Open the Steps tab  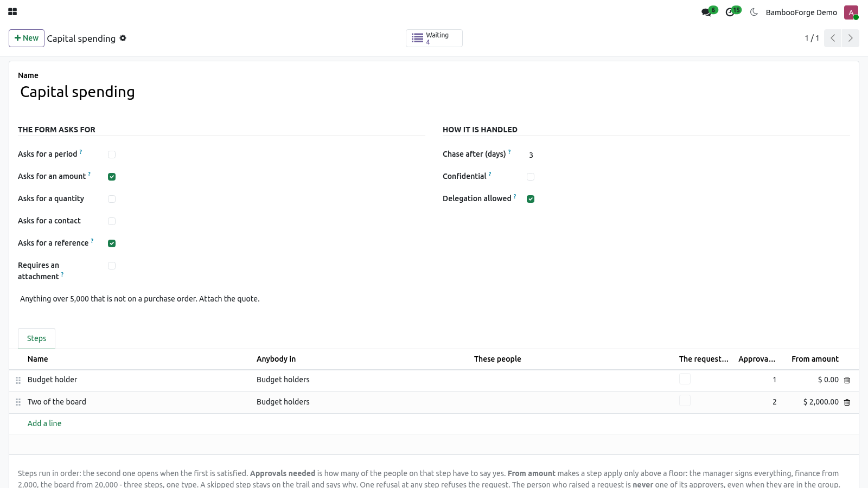tap(36, 338)
